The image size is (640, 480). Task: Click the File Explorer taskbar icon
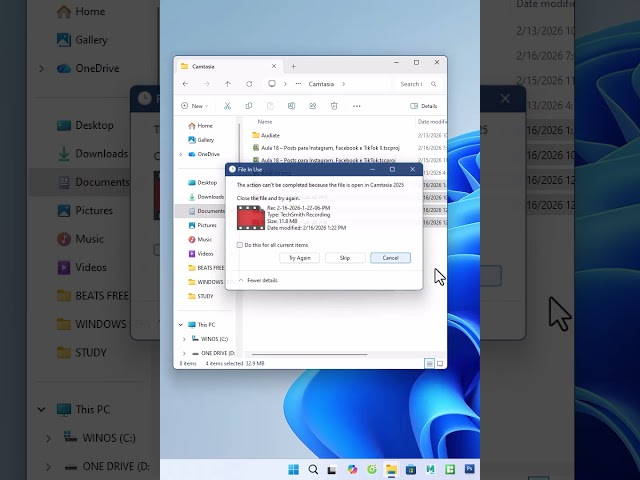pos(391,469)
